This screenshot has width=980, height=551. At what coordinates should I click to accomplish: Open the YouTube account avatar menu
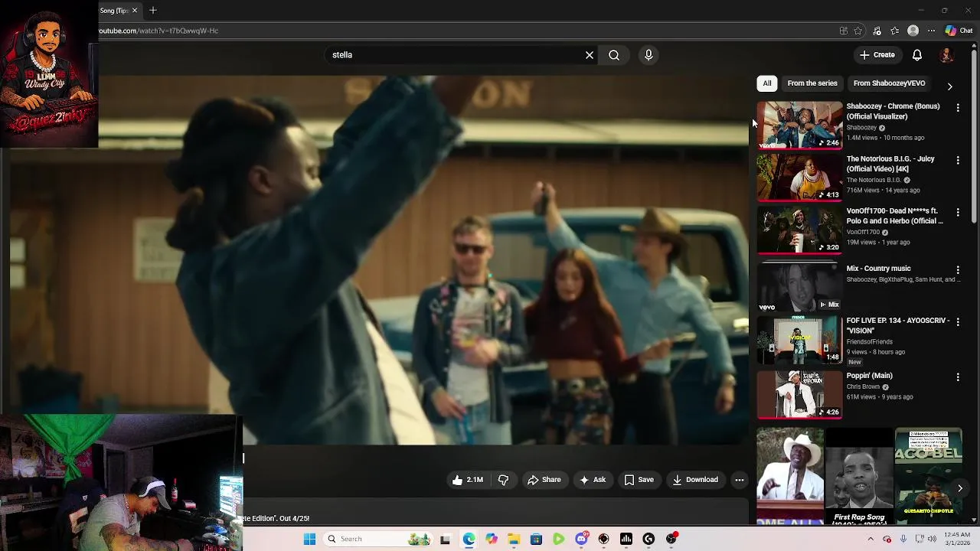[947, 55]
